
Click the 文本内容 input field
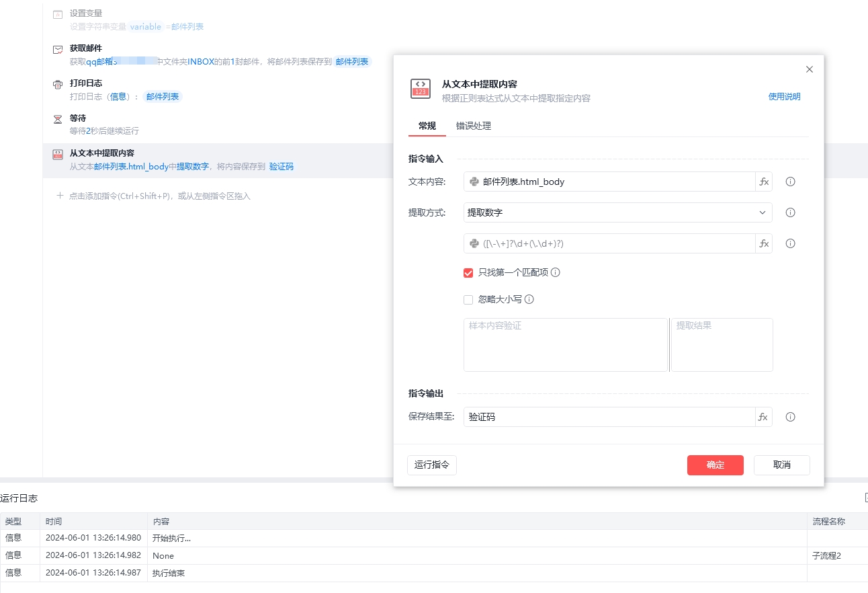[609, 182]
